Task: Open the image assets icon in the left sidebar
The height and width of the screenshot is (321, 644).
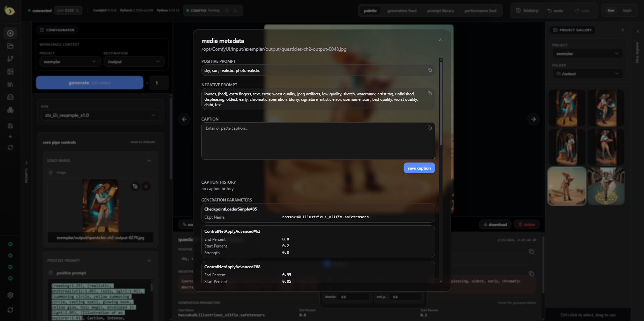Action: [x=10, y=71]
